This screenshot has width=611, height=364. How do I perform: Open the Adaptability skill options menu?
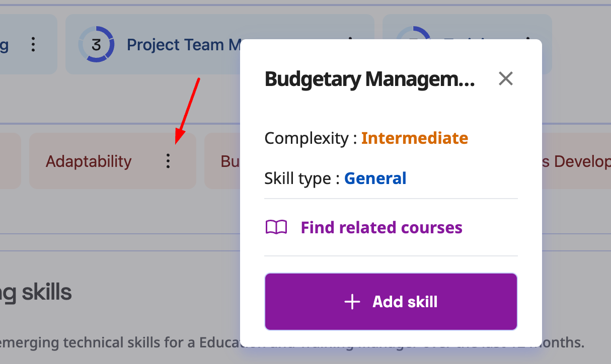(x=168, y=161)
